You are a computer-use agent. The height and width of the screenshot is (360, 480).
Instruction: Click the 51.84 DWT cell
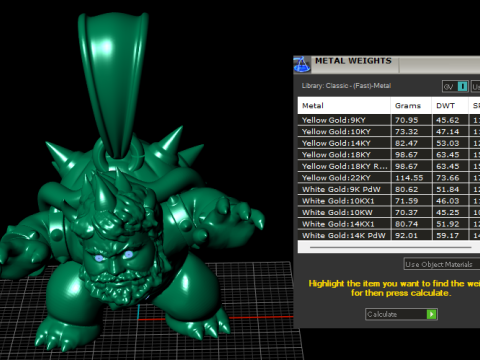[450, 189]
